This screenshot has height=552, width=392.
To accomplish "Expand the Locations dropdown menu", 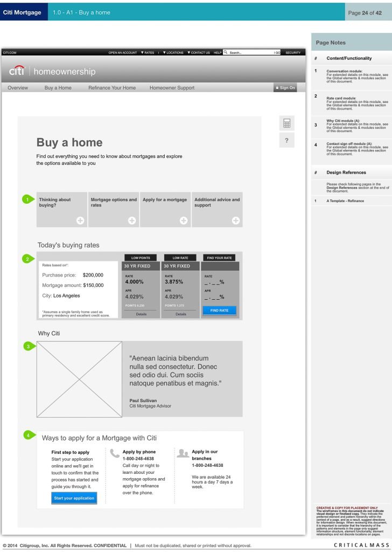I will pyautogui.click(x=173, y=53).
